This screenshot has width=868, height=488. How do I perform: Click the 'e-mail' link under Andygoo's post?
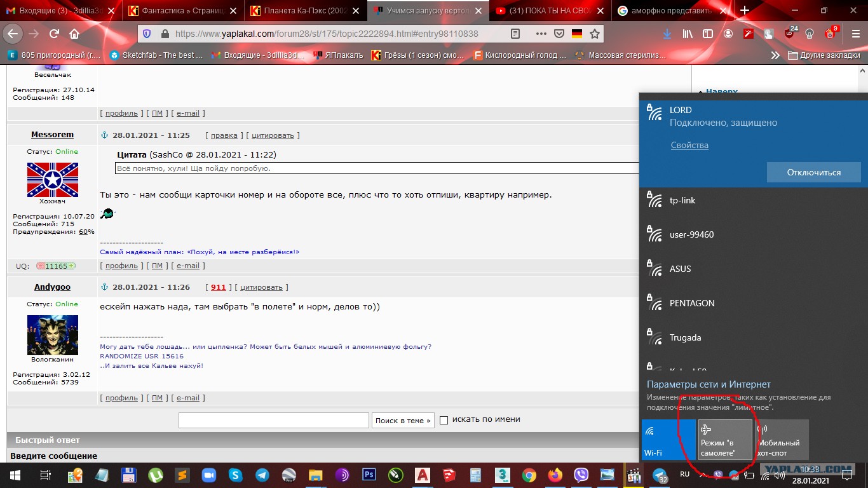[188, 398]
